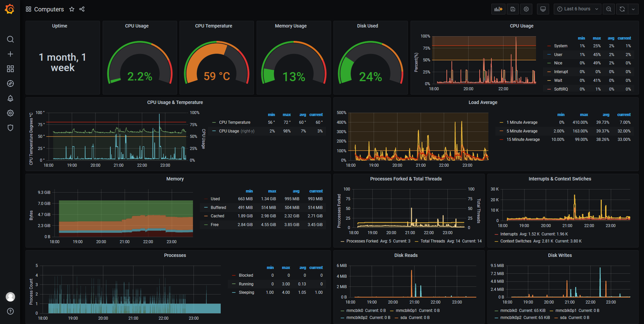644x324 pixels.
Task: Open the Configuration gear in sidebar
Action: coord(10,113)
